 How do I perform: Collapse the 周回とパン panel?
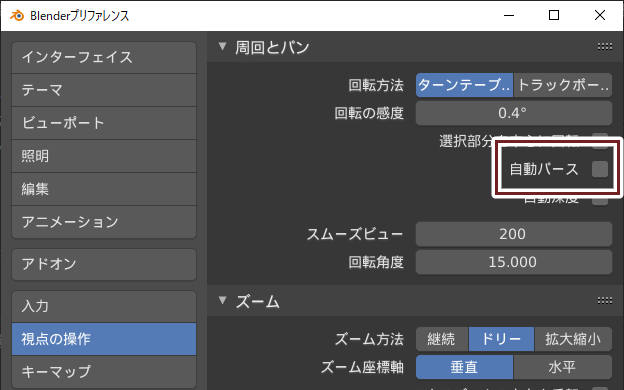(222, 47)
